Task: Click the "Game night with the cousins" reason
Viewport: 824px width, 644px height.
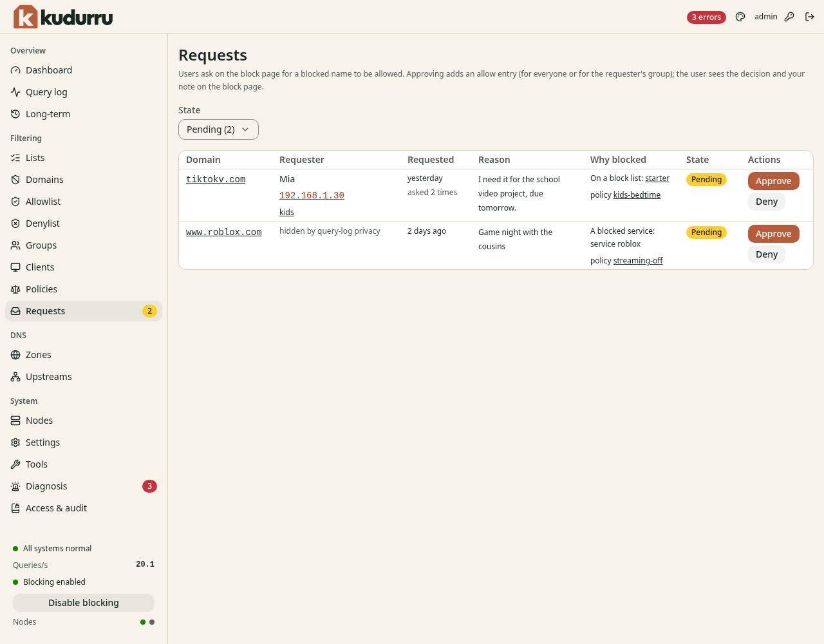Action: coord(515,240)
